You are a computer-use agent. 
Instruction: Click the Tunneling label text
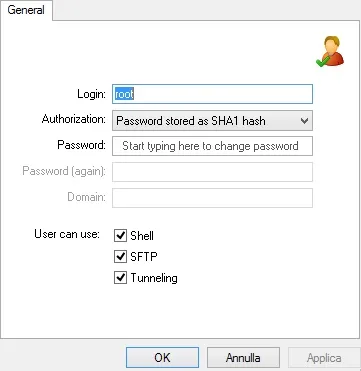tap(154, 278)
